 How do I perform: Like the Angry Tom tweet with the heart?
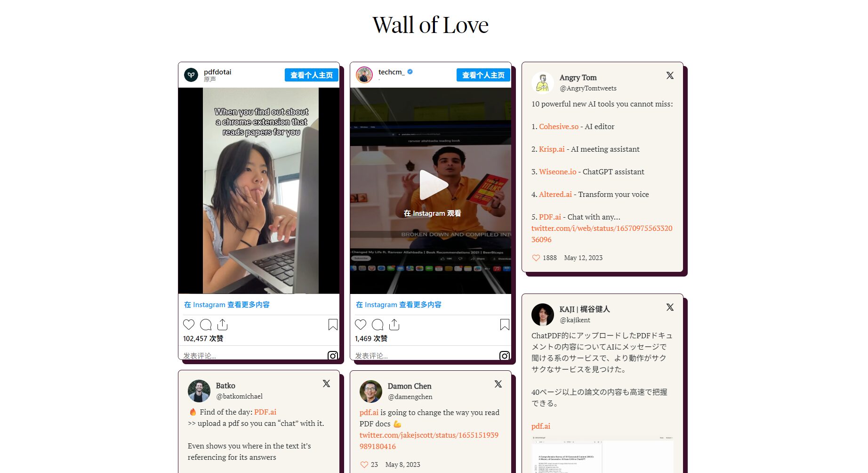tap(536, 258)
